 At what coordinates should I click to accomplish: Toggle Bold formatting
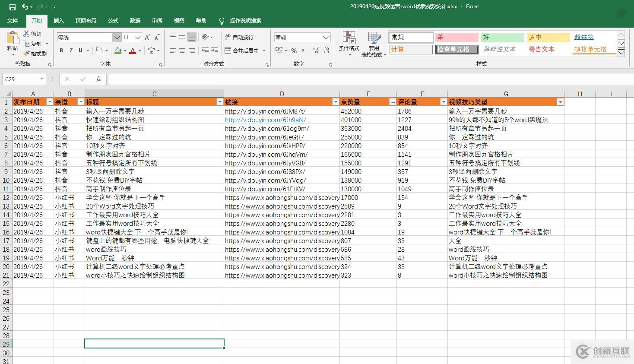[x=61, y=51]
